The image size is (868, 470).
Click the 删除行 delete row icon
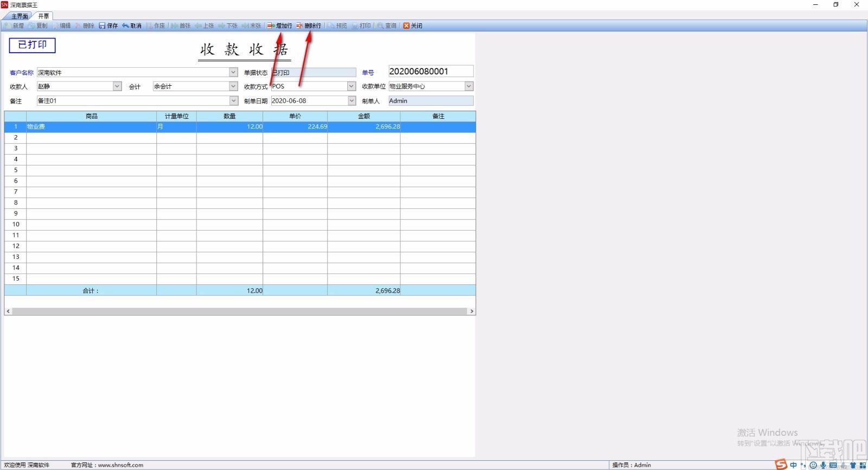point(299,26)
